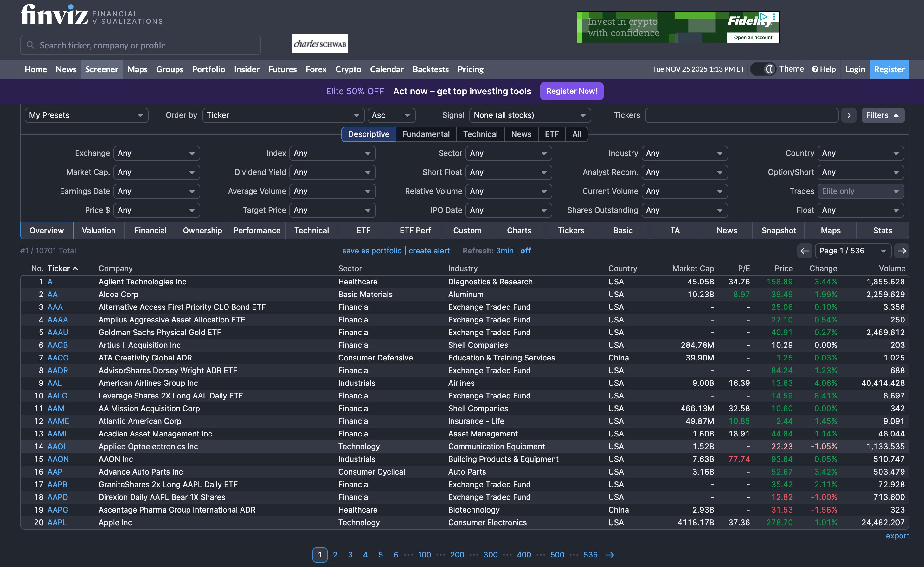The width and height of the screenshot is (924, 567).
Task: Click the search magnifier icon
Action: pos(30,45)
